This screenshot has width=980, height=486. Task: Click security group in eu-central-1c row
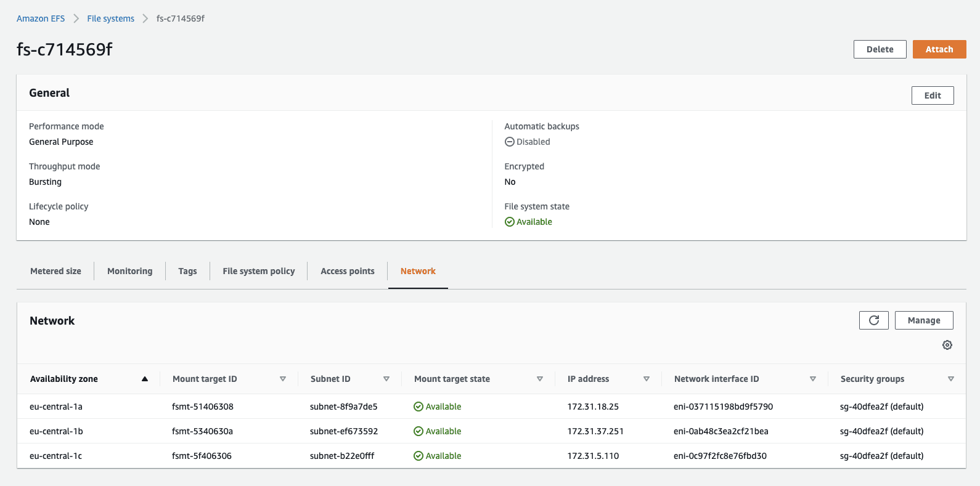[881, 456]
